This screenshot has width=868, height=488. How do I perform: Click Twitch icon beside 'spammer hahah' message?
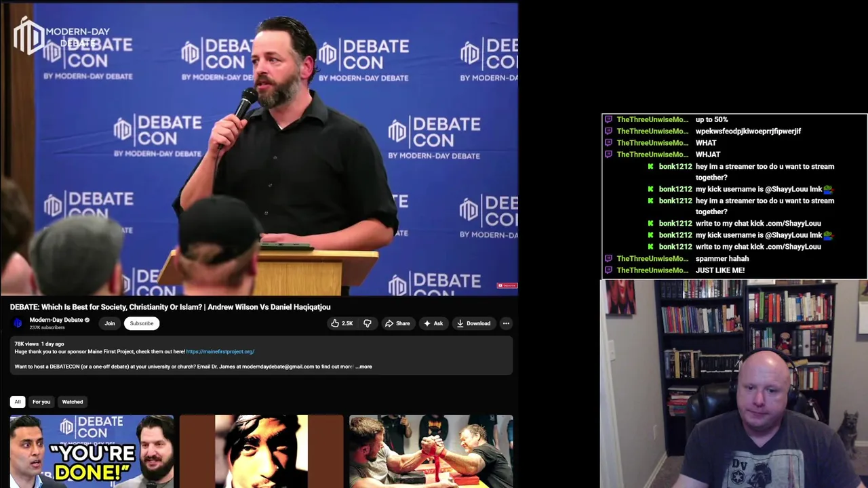tap(608, 259)
